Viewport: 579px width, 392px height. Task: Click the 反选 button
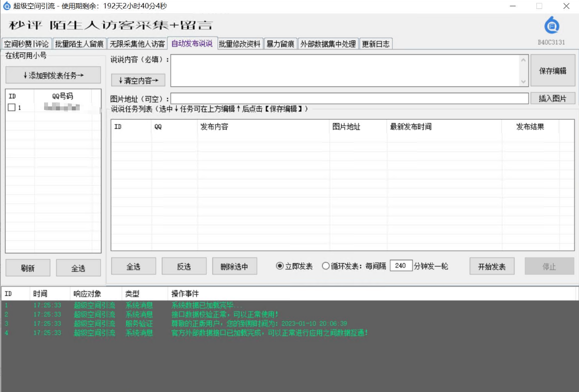pos(184,266)
